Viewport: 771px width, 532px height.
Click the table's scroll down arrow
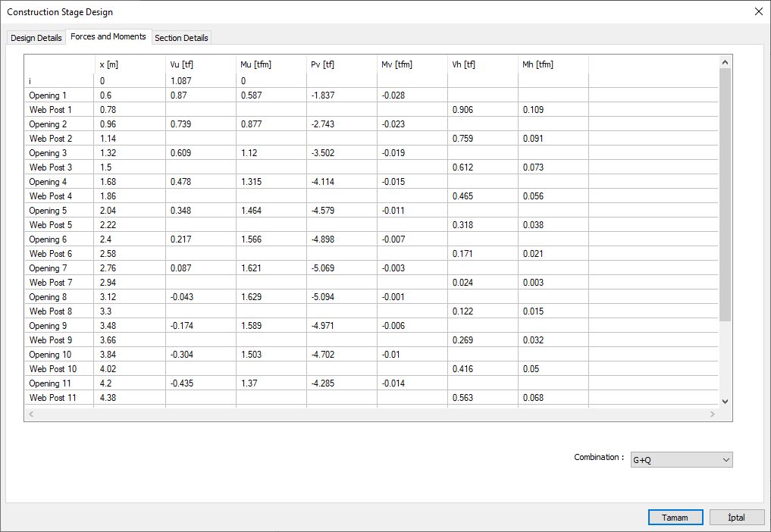pyautogui.click(x=725, y=401)
